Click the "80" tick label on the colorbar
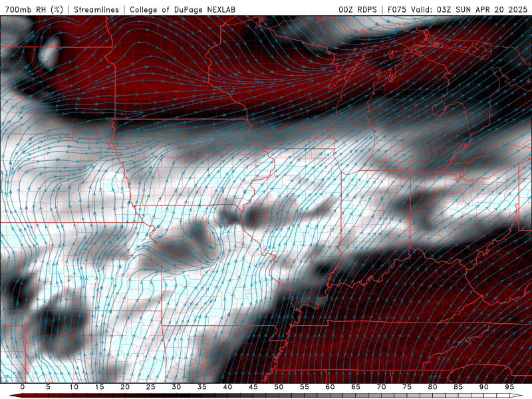Viewport: 532px width, 399px height. (432, 387)
